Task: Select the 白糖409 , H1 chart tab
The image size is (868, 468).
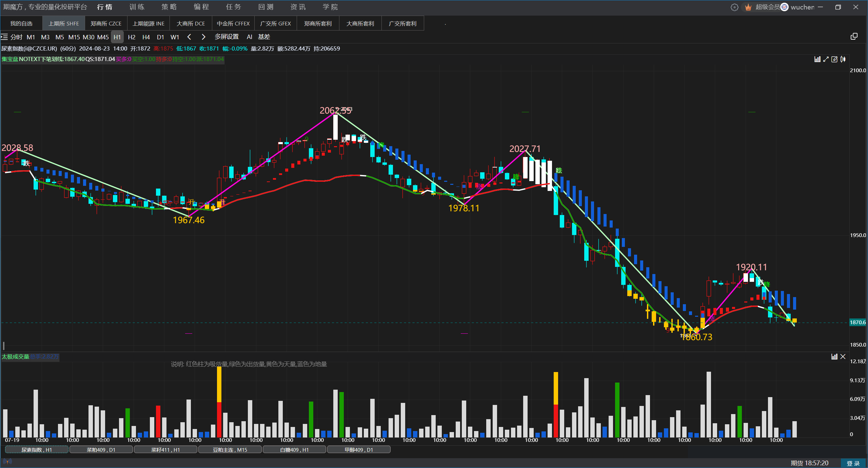Action: (x=294, y=450)
